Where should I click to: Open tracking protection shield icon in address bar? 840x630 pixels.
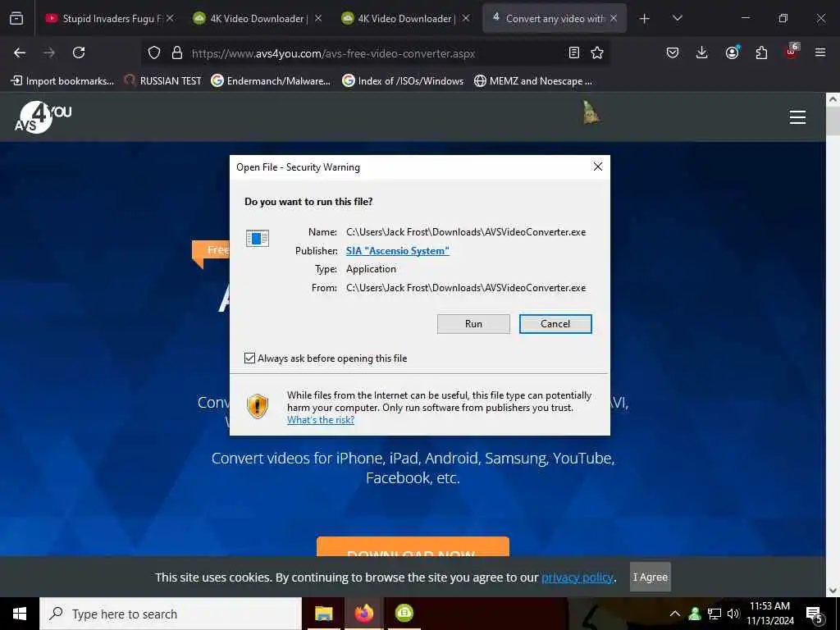pos(154,52)
